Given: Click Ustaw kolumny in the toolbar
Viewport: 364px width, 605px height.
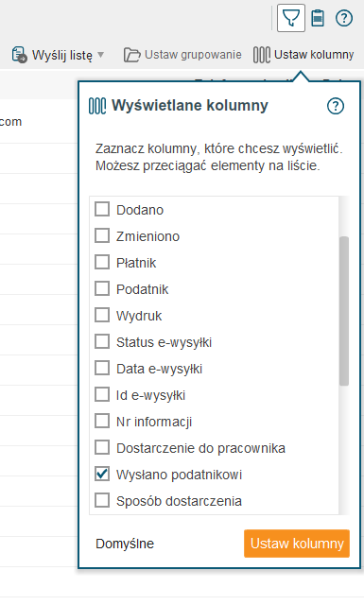Looking at the screenshot, I should click(303, 55).
